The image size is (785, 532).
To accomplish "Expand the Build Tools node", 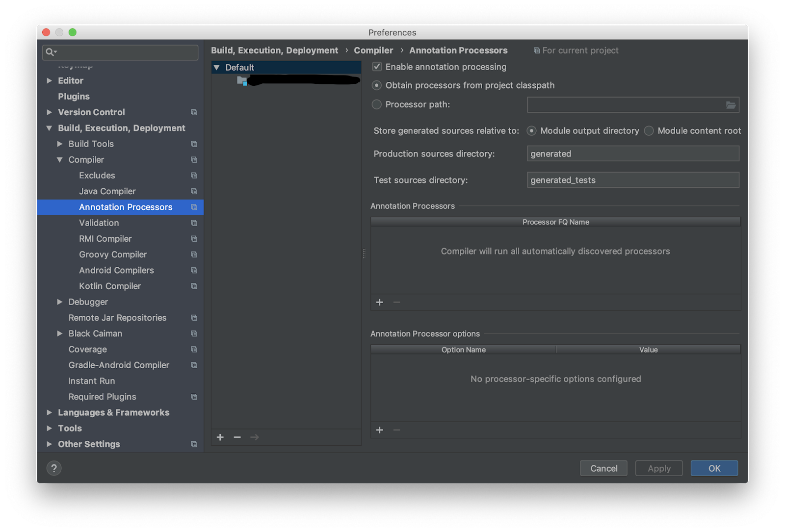I will (60, 144).
